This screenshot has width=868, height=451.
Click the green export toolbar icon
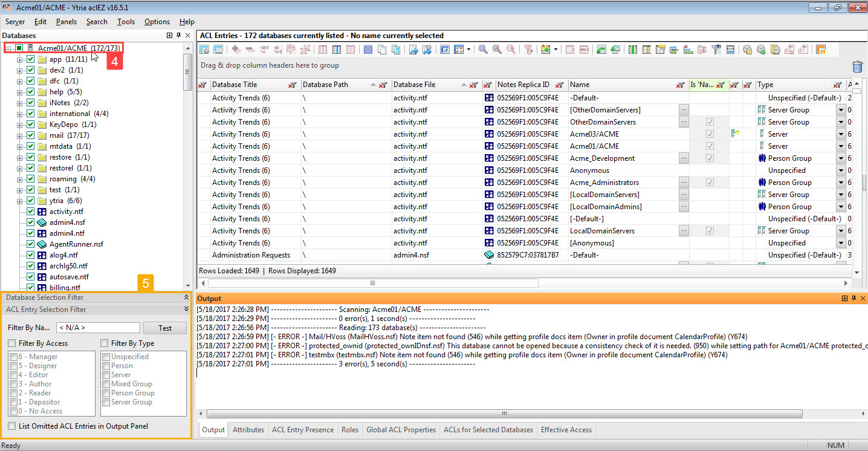(601, 50)
